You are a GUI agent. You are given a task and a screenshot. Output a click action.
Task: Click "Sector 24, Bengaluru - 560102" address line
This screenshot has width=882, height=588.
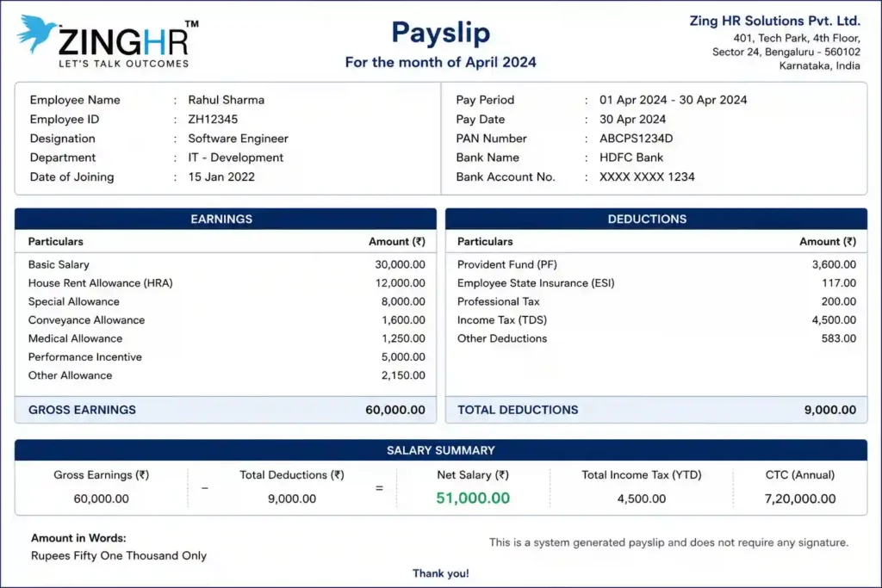(x=786, y=52)
